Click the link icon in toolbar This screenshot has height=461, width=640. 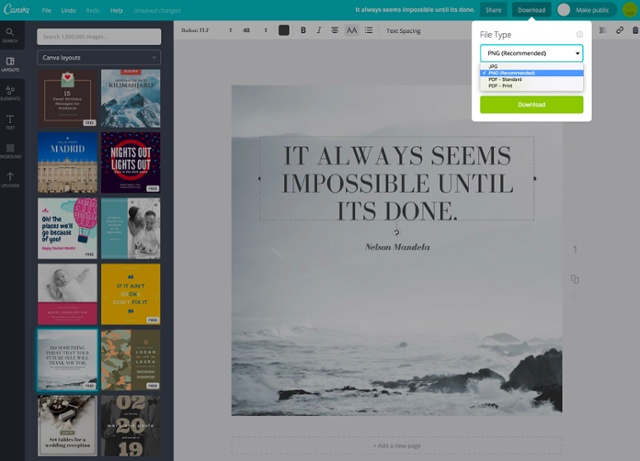[x=620, y=30]
